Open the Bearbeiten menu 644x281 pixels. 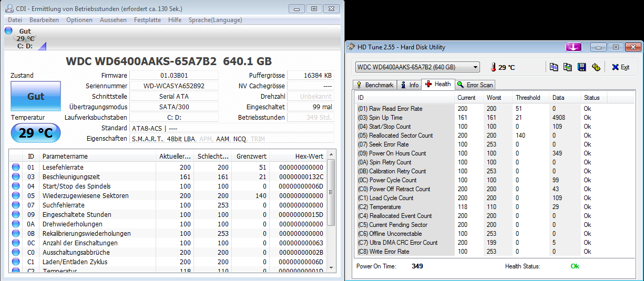[44, 20]
